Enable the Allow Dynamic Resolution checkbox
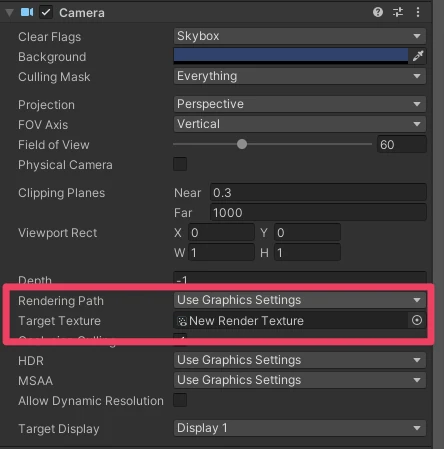Viewport: 444px width, 449px height. click(180, 400)
